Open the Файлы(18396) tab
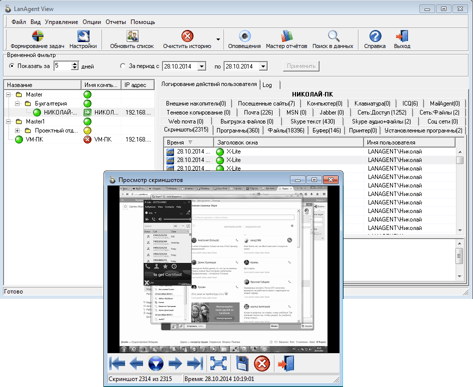Image resolution: width=473 pixels, height=387 pixels. click(286, 131)
